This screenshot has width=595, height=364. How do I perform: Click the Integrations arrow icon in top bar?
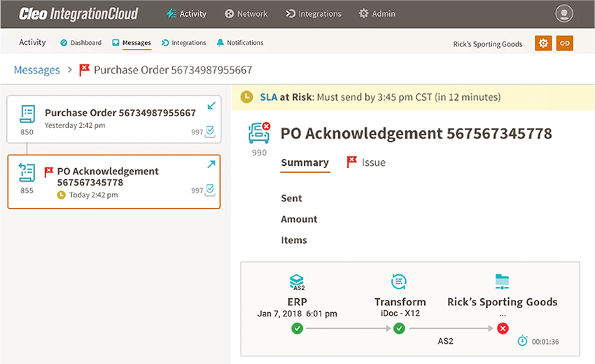tap(290, 14)
